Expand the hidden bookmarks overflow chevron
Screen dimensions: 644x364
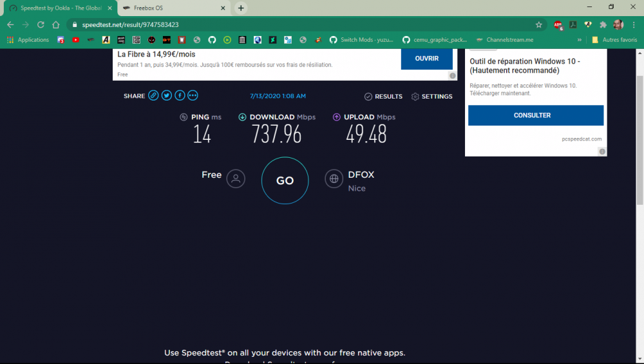coord(580,40)
